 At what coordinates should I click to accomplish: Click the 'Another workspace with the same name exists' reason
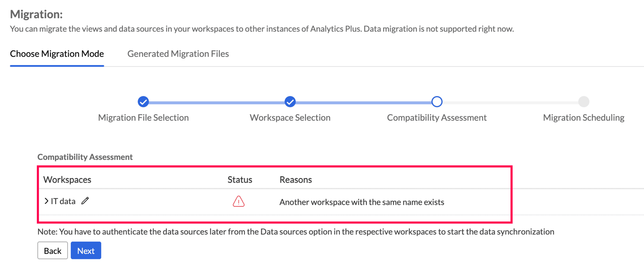[362, 202]
